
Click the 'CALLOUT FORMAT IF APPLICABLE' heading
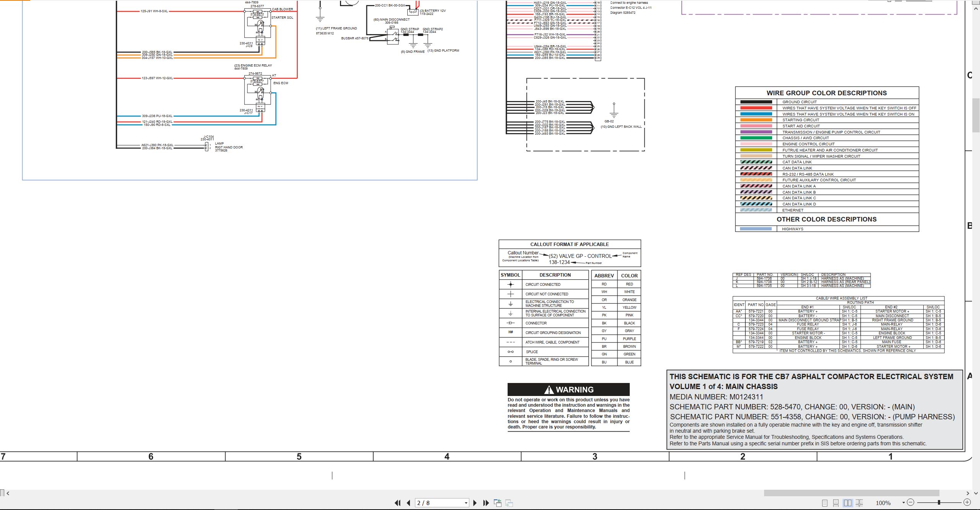pyautogui.click(x=569, y=244)
